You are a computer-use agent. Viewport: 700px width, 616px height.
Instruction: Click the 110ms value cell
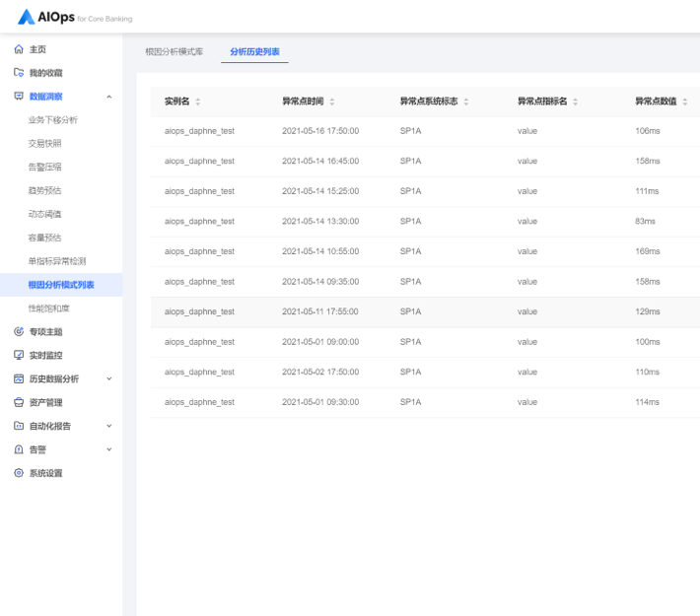click(647, 372)
